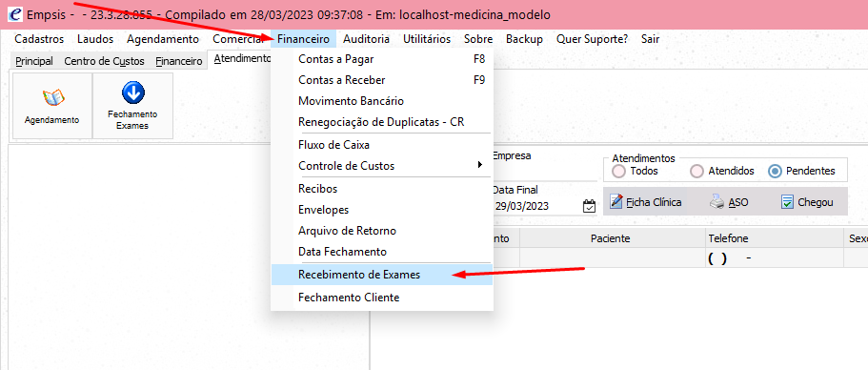
Task: Open the Agendamento menu
Action: pyautogui.click(x=163, y=39)
